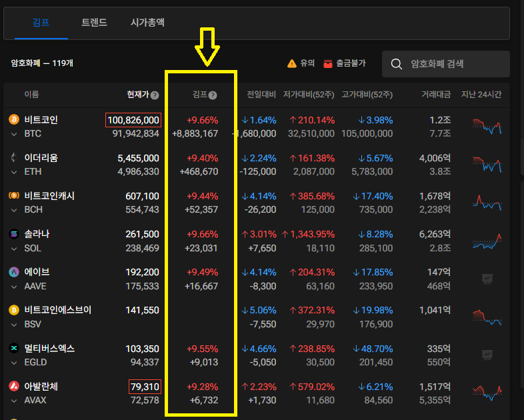
Task: Open the 솔라나 coin name
Action: [37, 234]
